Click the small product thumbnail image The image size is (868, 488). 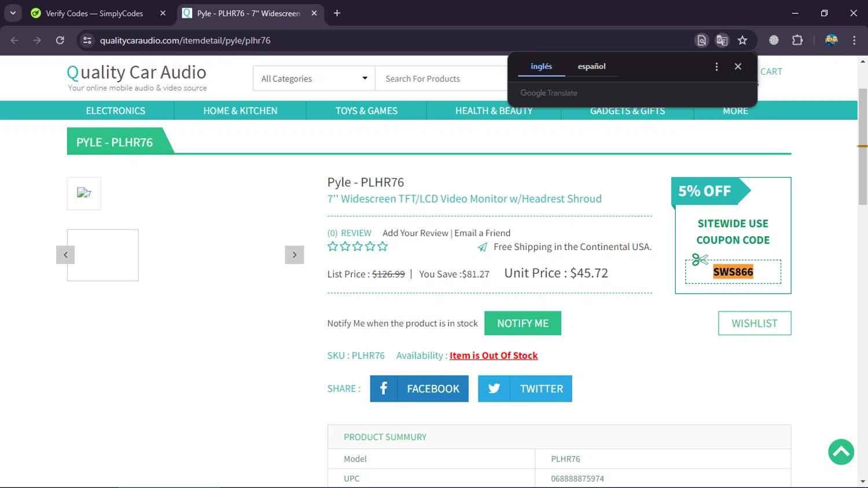pyautogui.click(x=84, y=193)
